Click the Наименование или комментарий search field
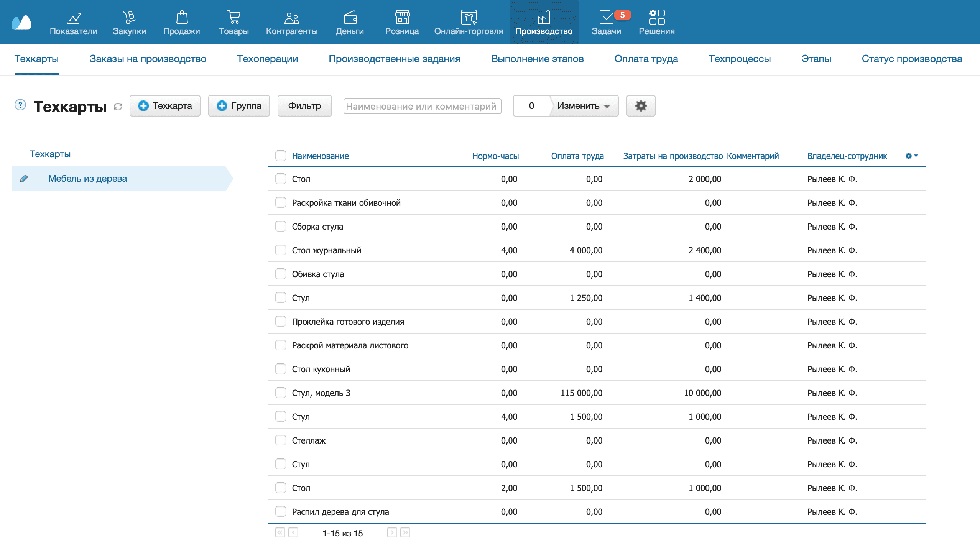The width and height of the screenshot is (980, 552). click(422, 106)
